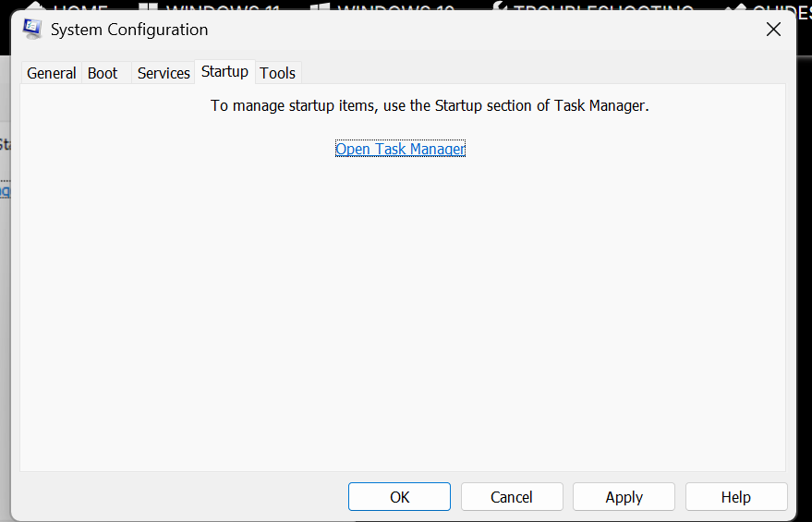Follow the Open Task Manager link
The width and height of the screenshot is (812, 522).
(400, 149)
